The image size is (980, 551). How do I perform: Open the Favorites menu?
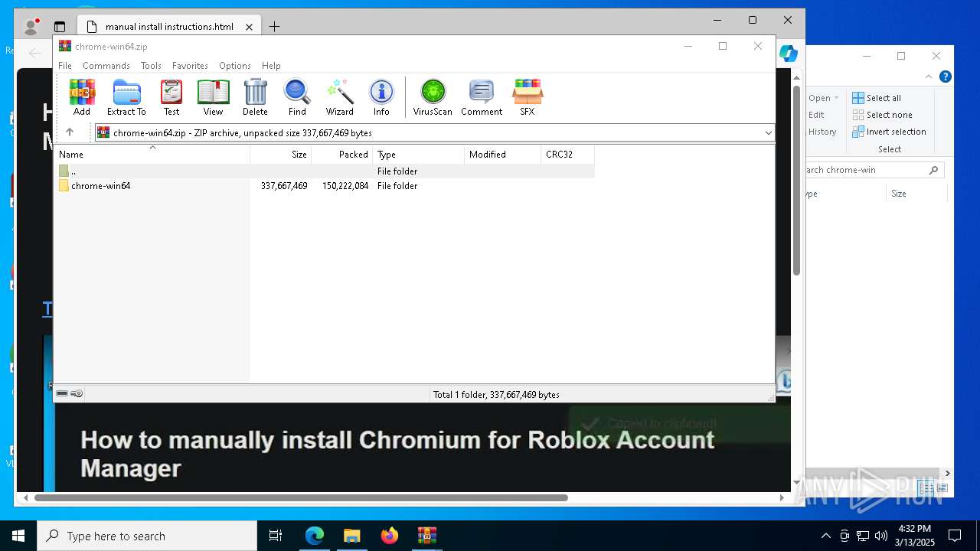[x=190, y=66]
